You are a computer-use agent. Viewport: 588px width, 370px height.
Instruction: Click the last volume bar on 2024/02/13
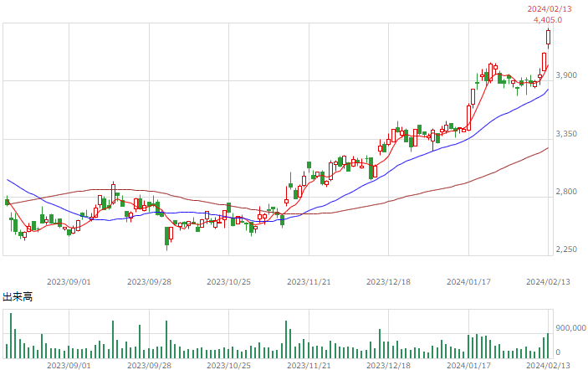pos(548,346)
